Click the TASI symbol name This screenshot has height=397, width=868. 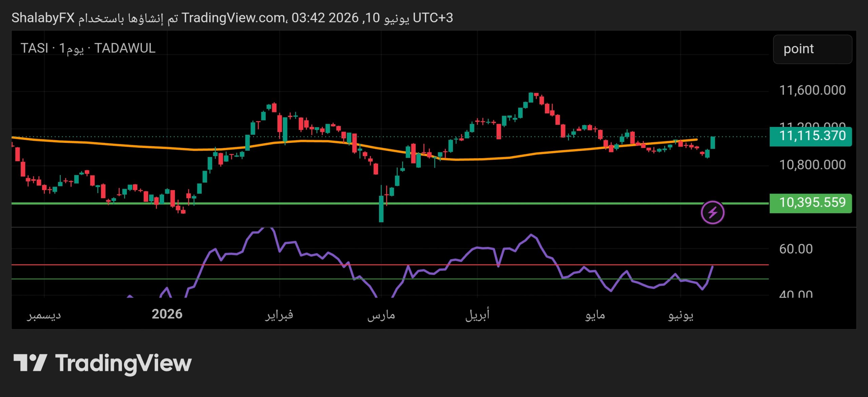[34, 48]
